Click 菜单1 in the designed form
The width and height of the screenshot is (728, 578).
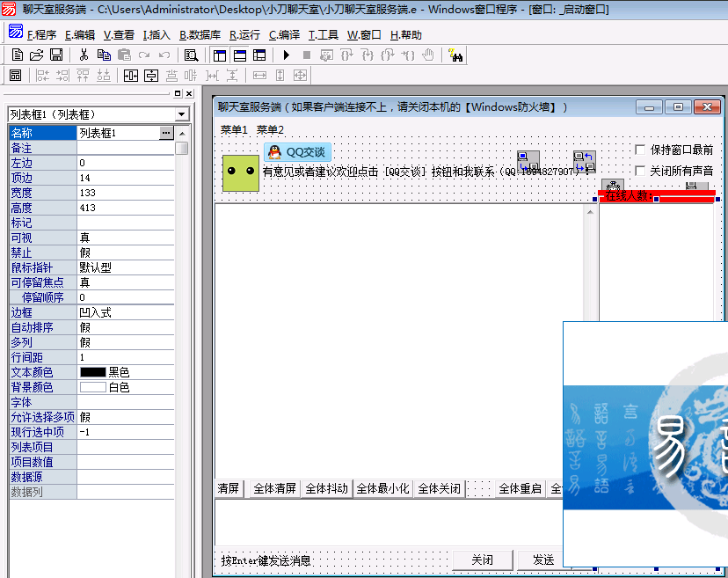click(x=234, y=129)
